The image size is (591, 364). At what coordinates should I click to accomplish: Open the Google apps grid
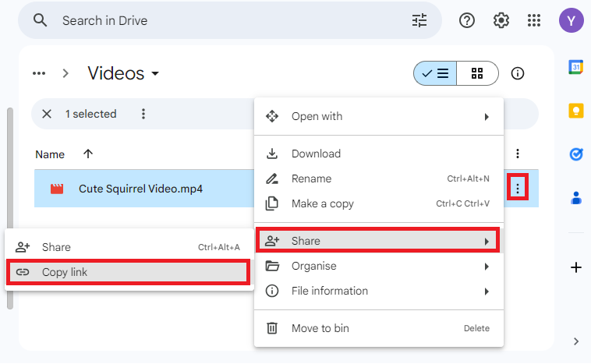tap(534, 20)
